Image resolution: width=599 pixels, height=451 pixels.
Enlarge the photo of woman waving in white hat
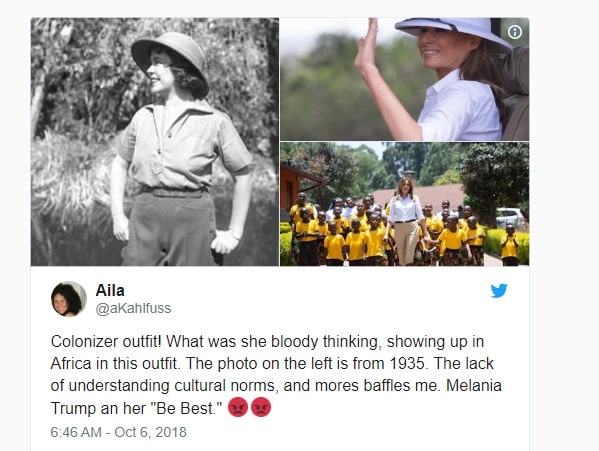pyautogui.click(x=405, y=79)
